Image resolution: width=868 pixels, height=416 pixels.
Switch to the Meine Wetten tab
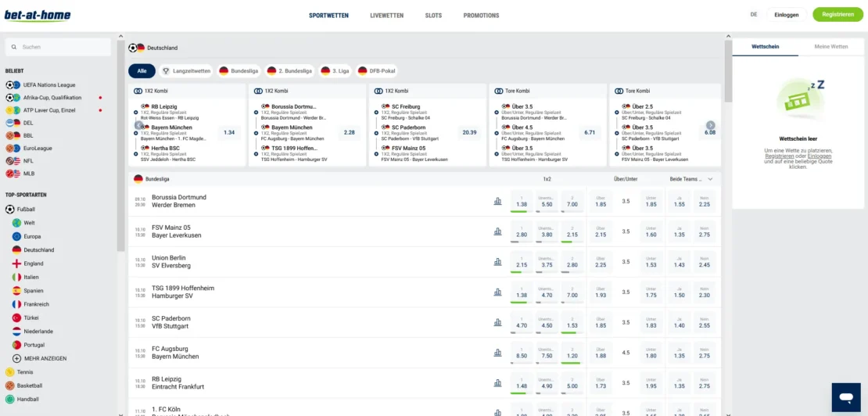[831, 47]
